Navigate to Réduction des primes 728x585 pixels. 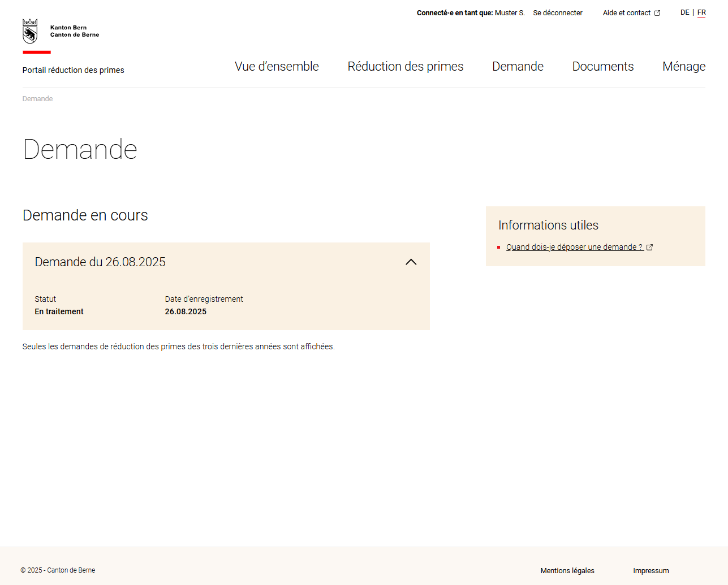point(405,66)
